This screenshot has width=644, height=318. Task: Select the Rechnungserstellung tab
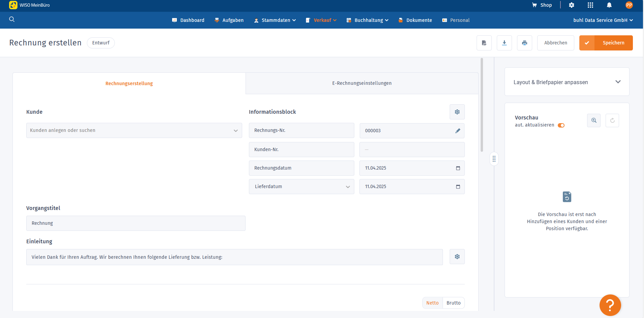point(129,83)
